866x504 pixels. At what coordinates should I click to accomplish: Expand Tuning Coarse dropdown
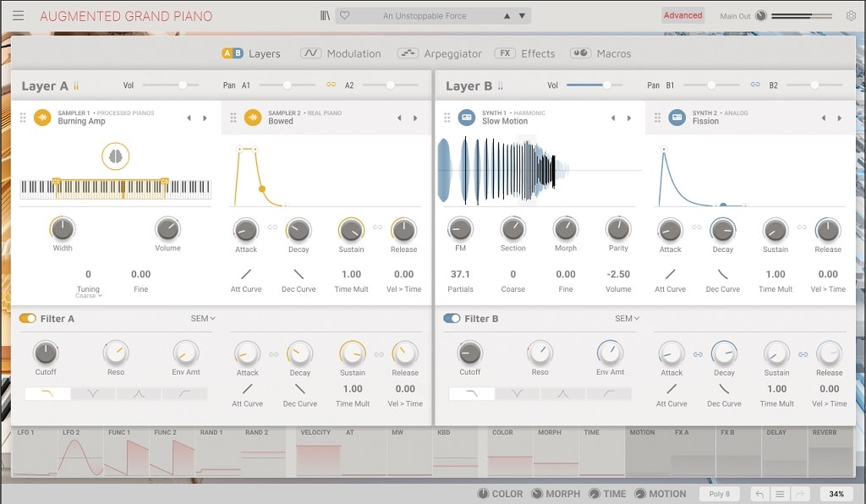(x=88, y=296)
